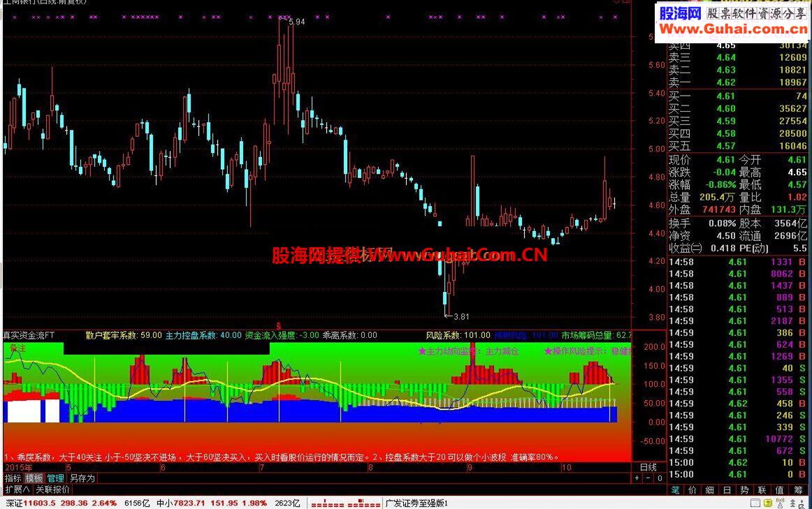Click month 7 on the time axis

pos(261,468)
